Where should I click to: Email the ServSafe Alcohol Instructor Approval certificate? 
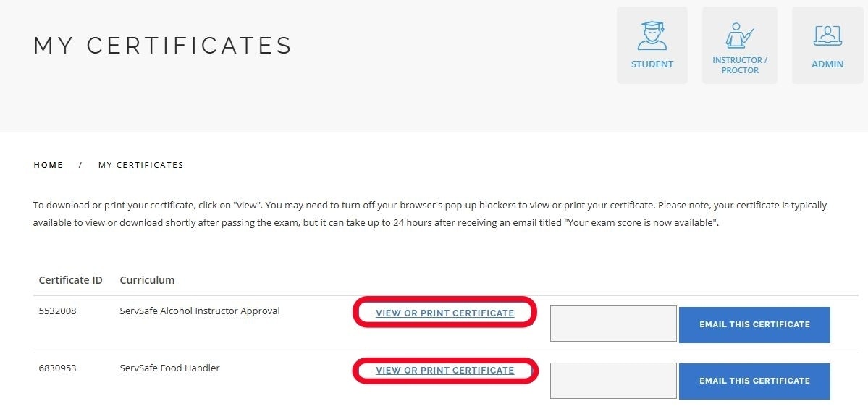(x=754, y=324)
